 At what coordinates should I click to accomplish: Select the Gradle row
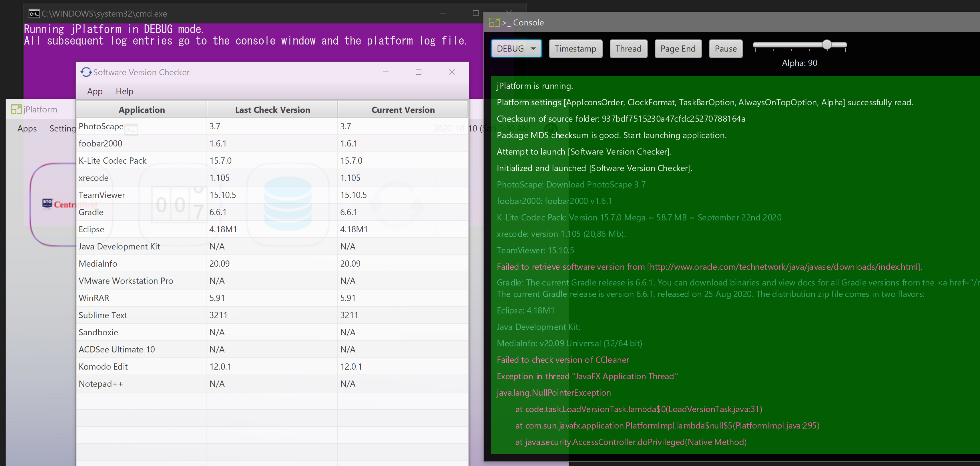click(272, 212)
